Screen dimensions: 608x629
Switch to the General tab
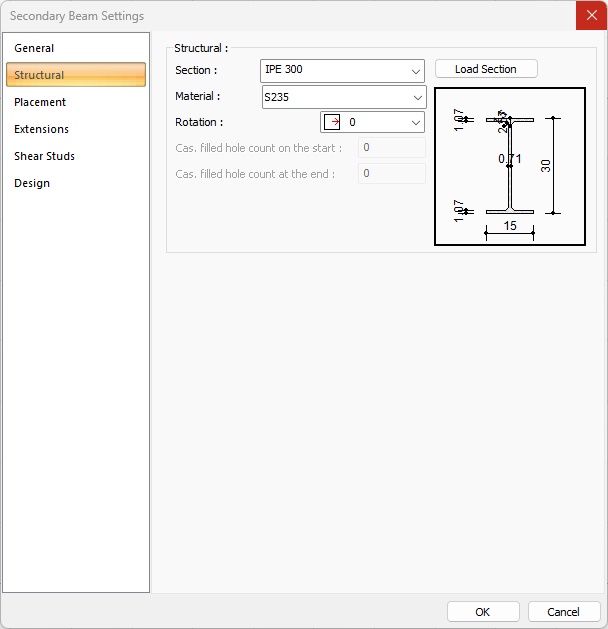pyautogui.click(x=34, y=48)
